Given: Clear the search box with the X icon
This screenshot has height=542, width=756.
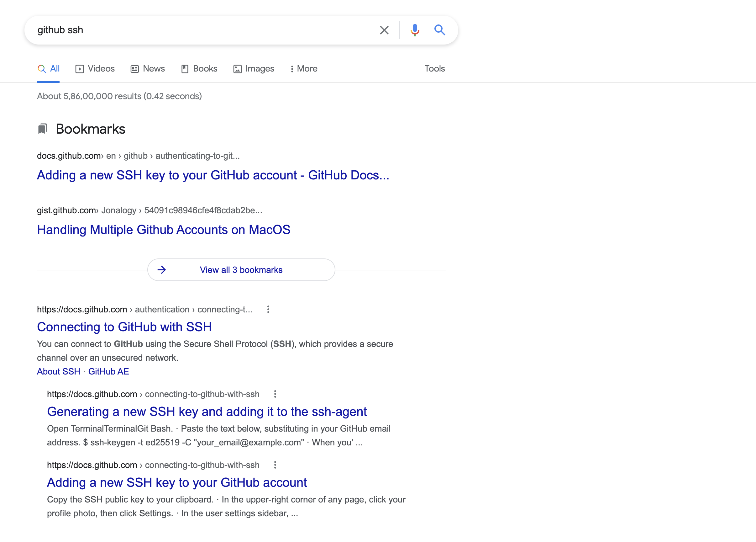Looking at the screenshot, I should click(384, 30).
